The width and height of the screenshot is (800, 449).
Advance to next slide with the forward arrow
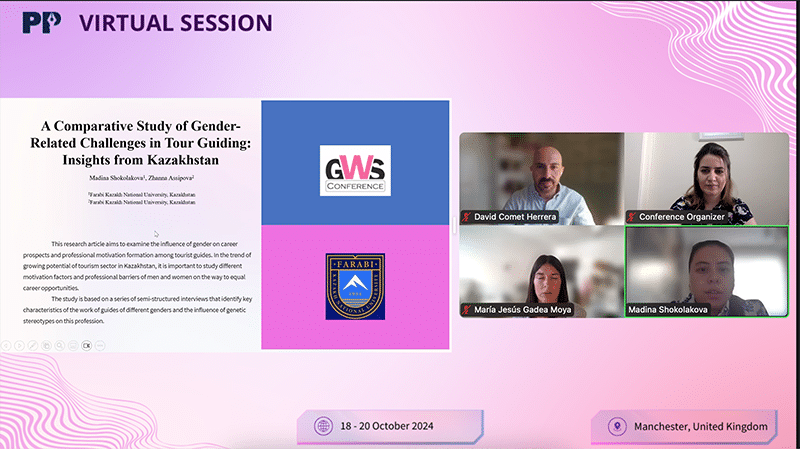point(19,345)
